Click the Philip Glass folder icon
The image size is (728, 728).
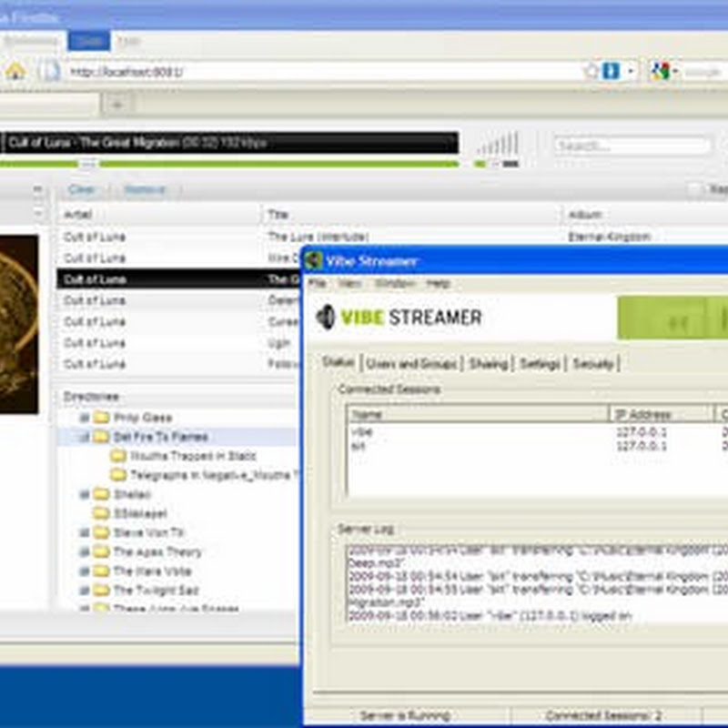[101, 418]
